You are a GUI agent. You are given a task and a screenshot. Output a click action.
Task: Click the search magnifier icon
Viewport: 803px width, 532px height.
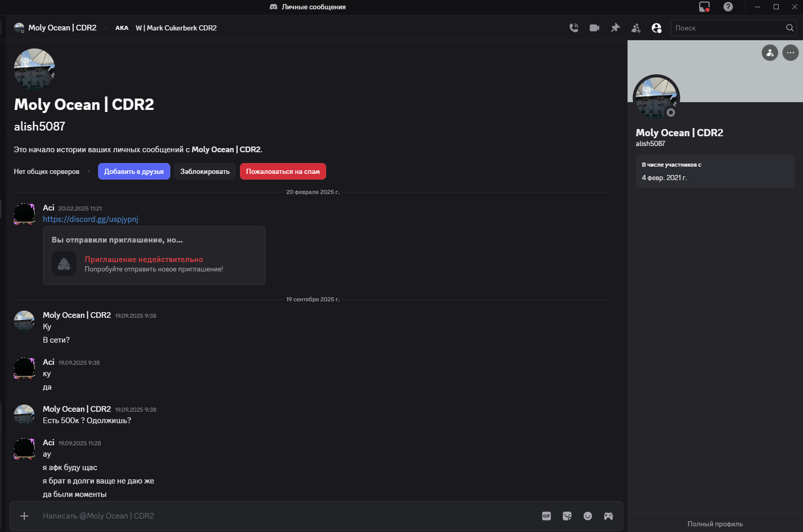tap(790, 28)
